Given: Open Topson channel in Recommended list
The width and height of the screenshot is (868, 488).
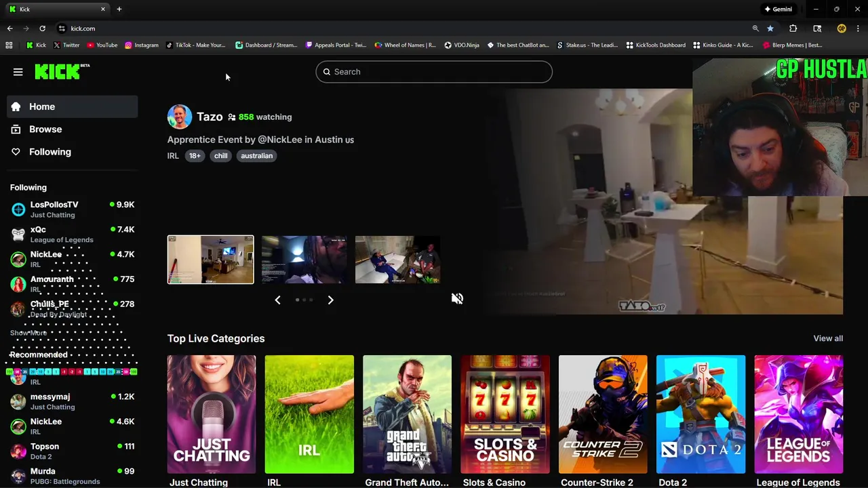Looking at the screenshot, I should pos(73,451).
